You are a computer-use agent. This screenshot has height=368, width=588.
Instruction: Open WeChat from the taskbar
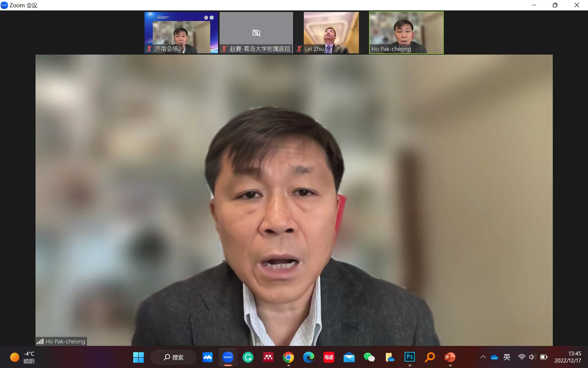(369, 357)
